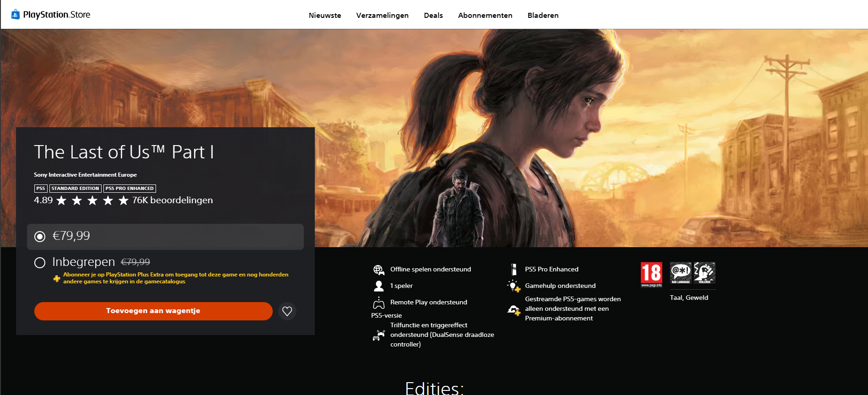Click Sony Interactive Entertainment Europe publisher text
The width and height of the screenshot is (868, 395).
click(x=86, y=175)
